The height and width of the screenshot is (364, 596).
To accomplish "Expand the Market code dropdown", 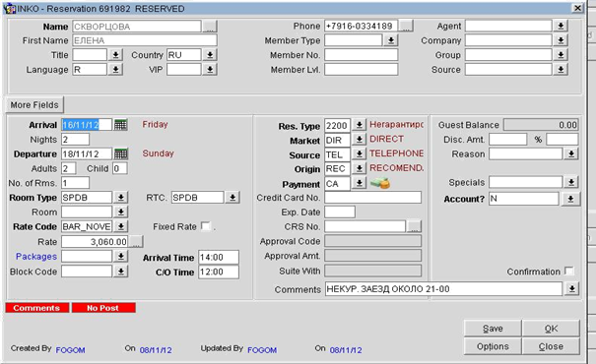I will pyautogui.click(x=359, y=140).
